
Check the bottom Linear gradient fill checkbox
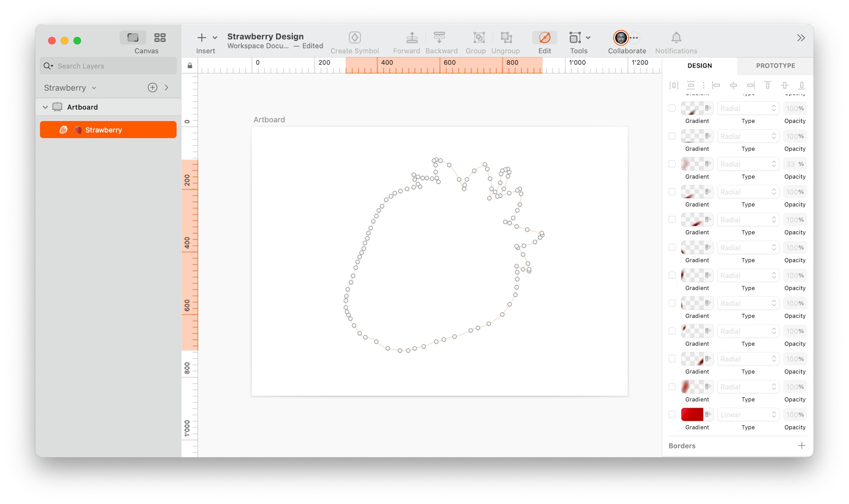(x=672, y=414)
